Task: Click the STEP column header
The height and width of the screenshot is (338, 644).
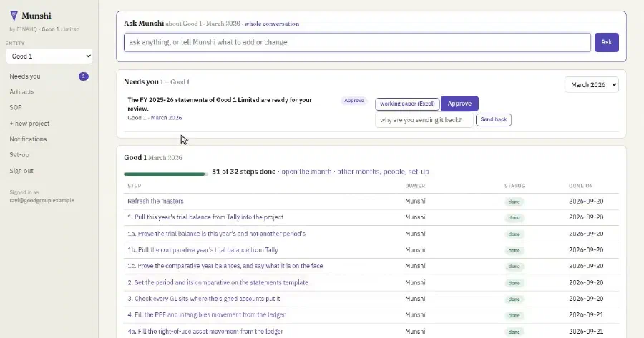Action: [135, 186]
